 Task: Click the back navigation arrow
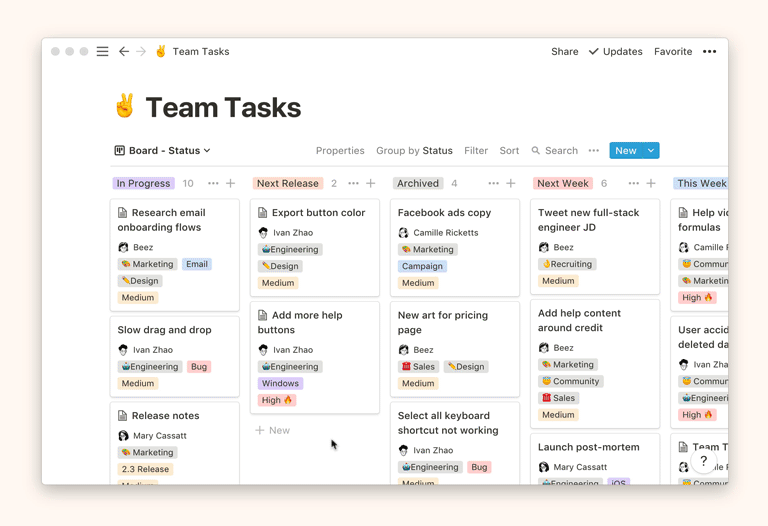click(124, 51)
